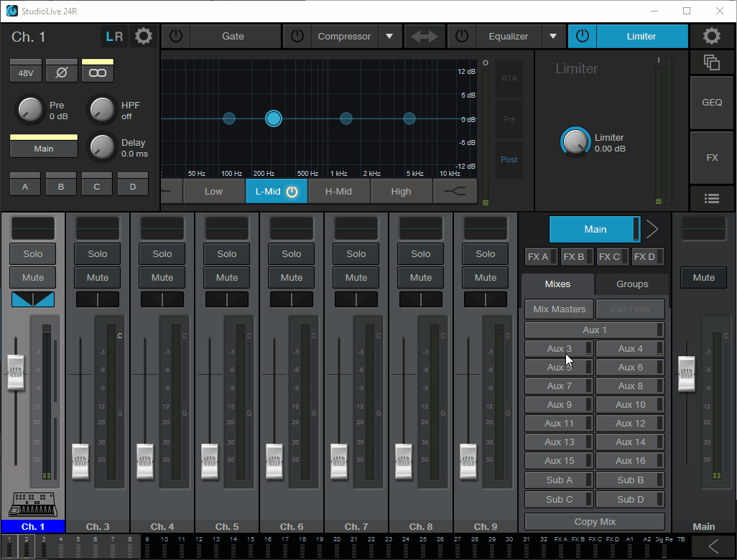Click the Copy Mix button

click(x=594, y=522)
